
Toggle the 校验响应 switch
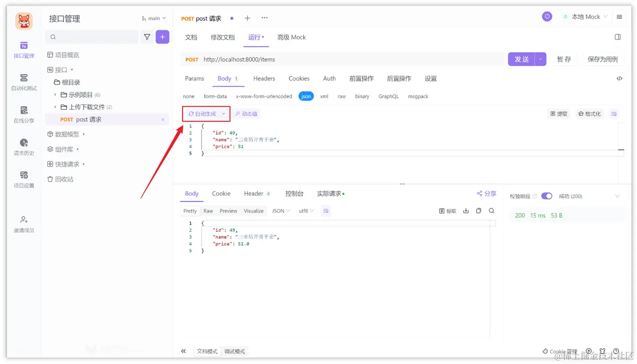point(546,196)
